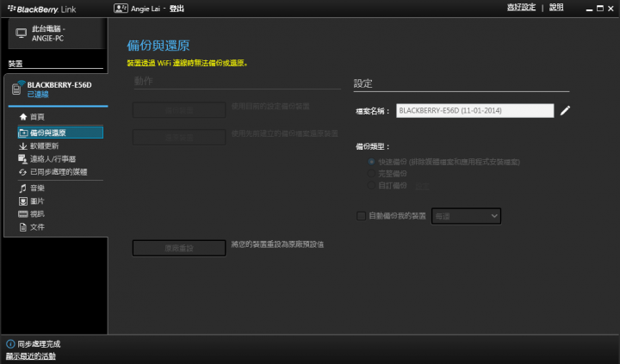Click the 備份裝置 button

179,110
